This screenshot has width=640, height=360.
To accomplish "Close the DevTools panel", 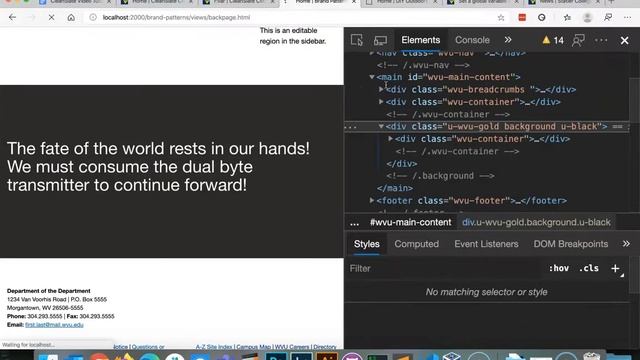I will coord(624,40).
